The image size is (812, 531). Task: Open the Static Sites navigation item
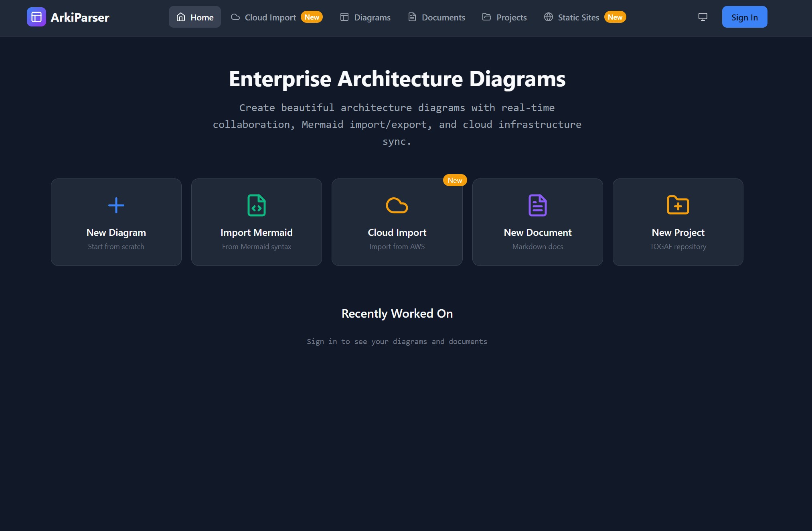(578, 17)
